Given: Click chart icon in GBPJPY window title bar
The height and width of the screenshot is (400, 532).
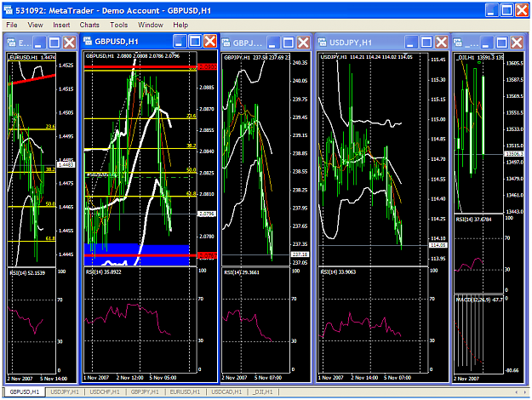Looking at the screenshot, I should [x=226, y=43].
